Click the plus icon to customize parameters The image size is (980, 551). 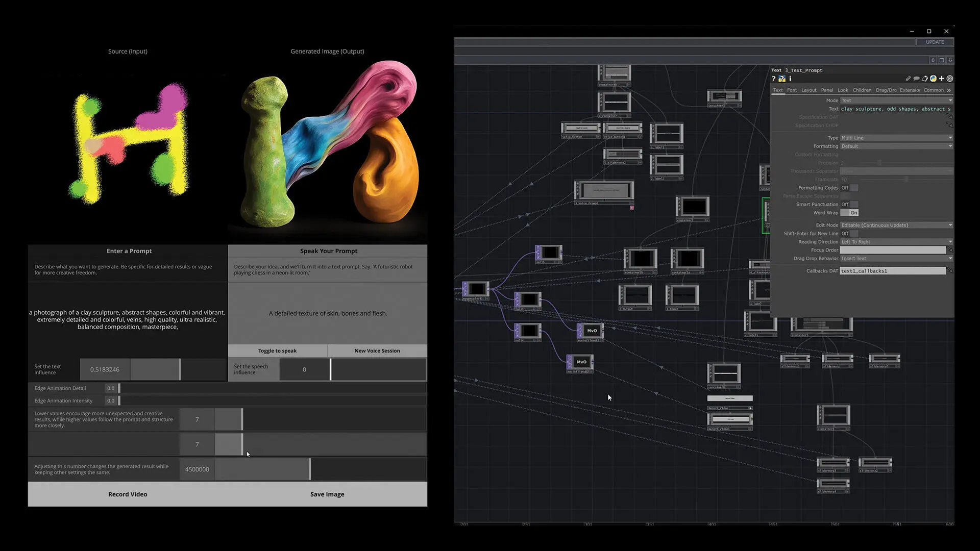(x=941, y=79)
